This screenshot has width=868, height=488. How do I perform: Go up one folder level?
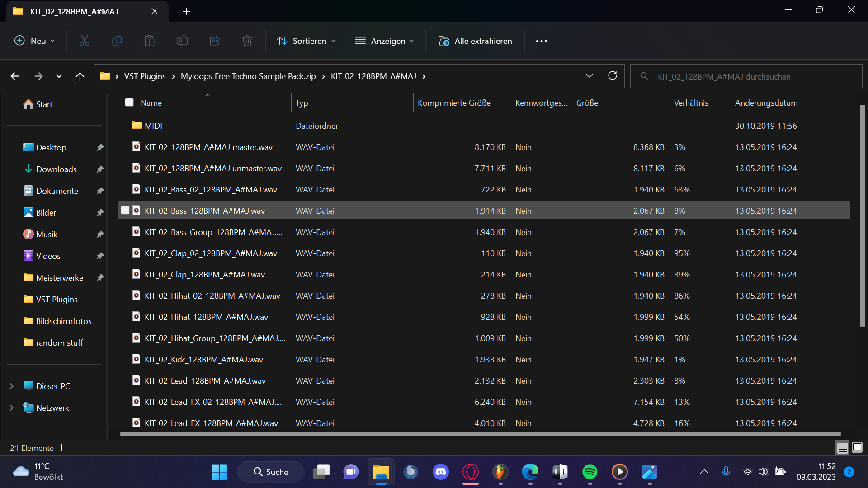80,76
